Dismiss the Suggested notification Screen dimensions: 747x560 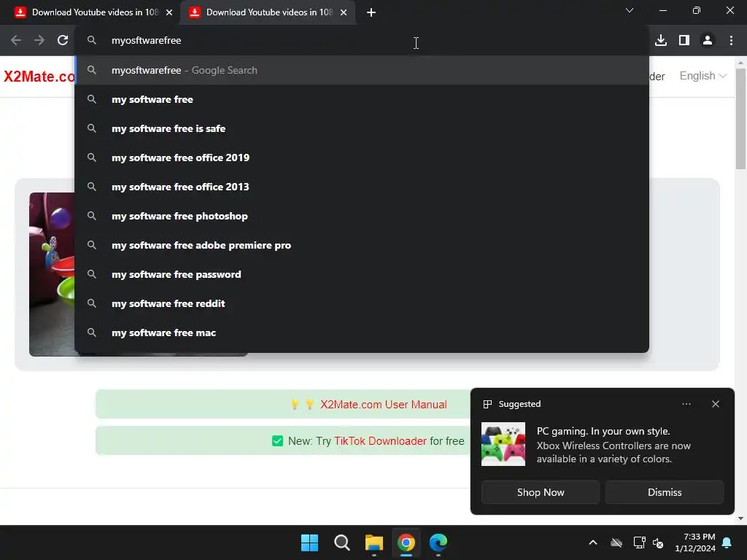(x=664, y=492)
